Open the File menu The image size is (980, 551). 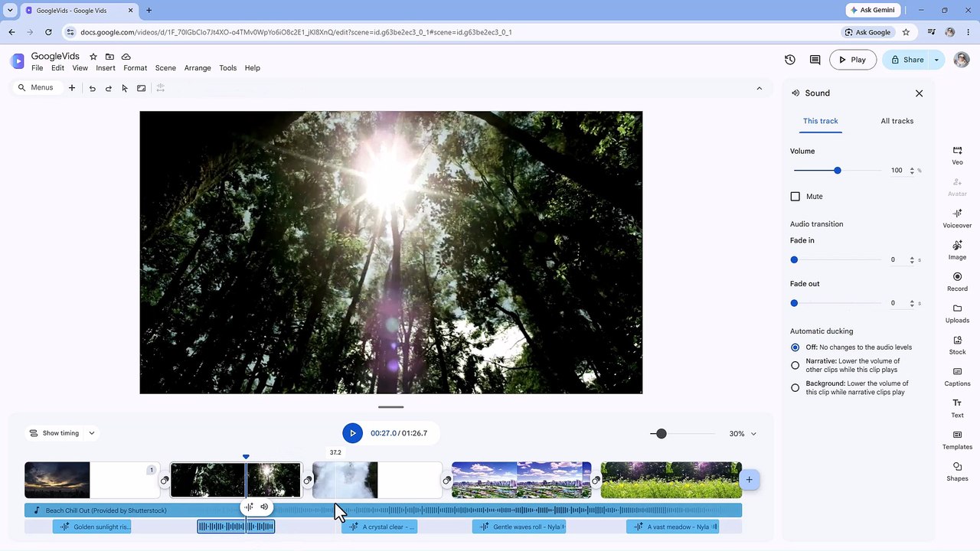click(37, 68)
